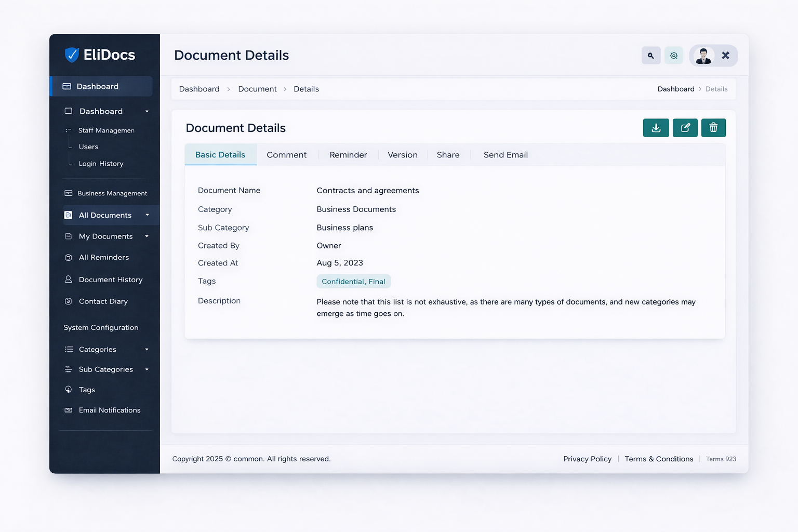Open the Contact Diary sidebar icon
The height and width of the screenshot is (532, 798).
pos(69,301)
